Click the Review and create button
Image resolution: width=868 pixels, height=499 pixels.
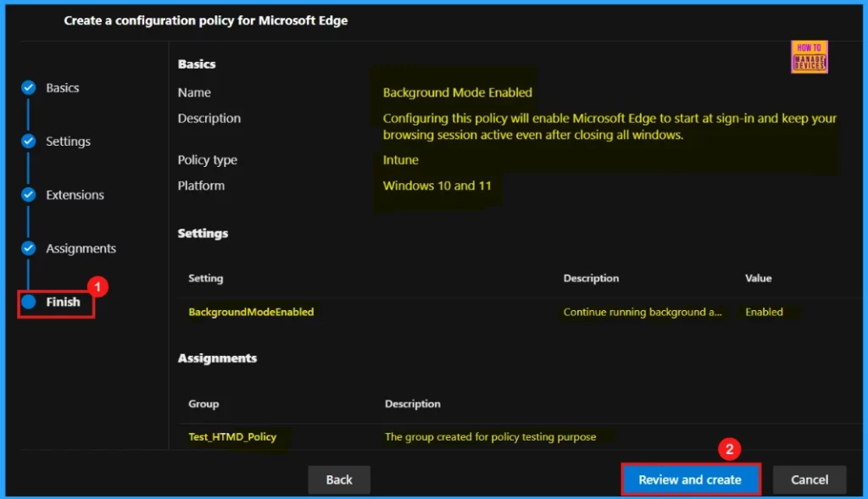click(690, 480)
